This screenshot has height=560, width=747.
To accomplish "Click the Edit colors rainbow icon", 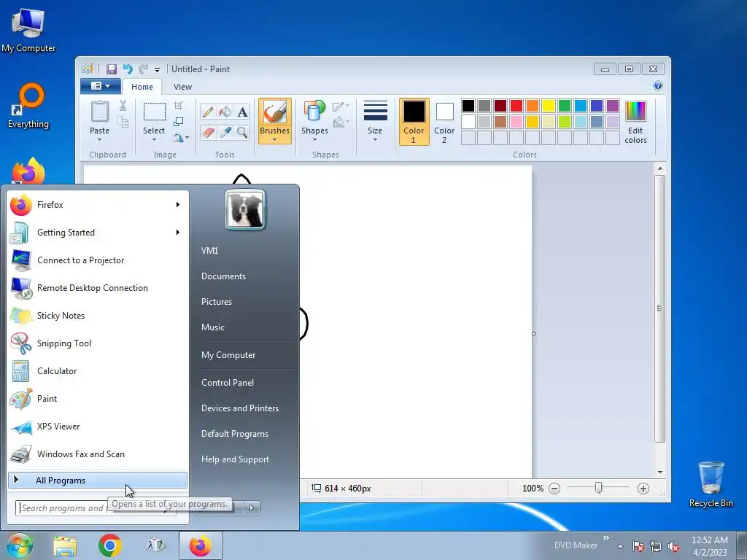I will [635, 112].
